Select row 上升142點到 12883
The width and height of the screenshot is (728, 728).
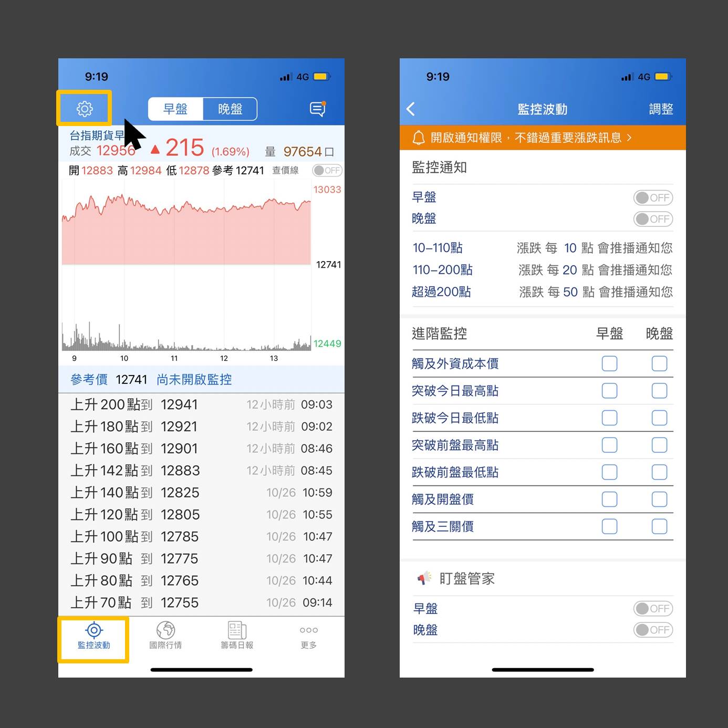point(201,471)
